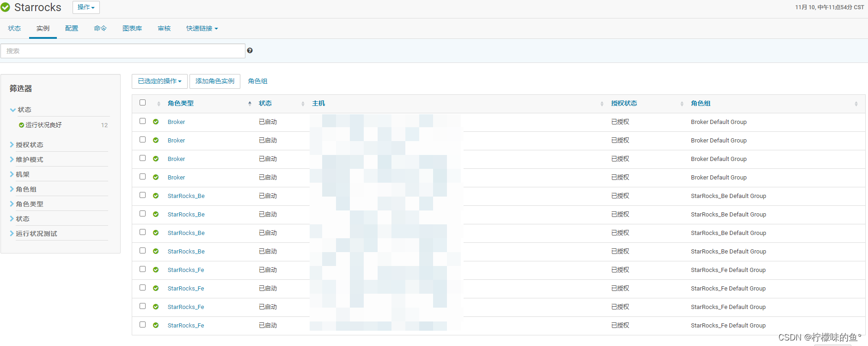Check the box for the third StarRocks_Fe row

[142, 306]
